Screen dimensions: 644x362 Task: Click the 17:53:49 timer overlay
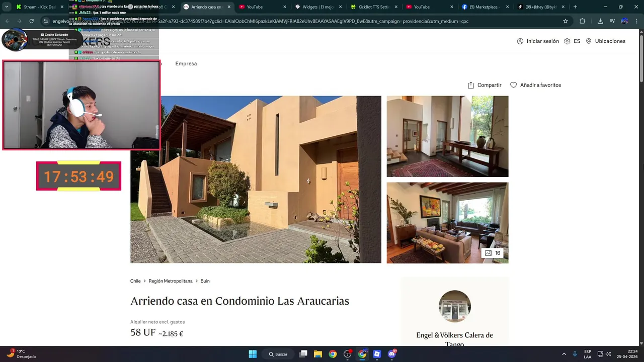[78, 176]
